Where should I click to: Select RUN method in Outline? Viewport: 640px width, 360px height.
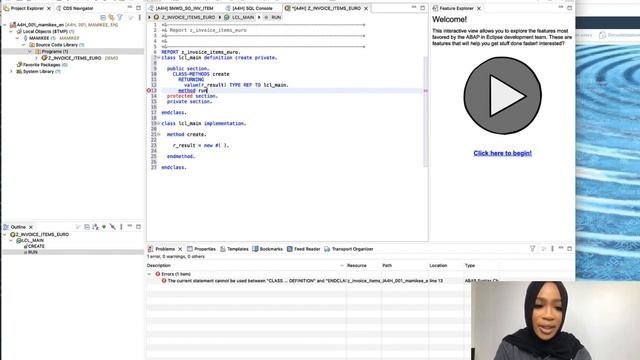[33, 252]
